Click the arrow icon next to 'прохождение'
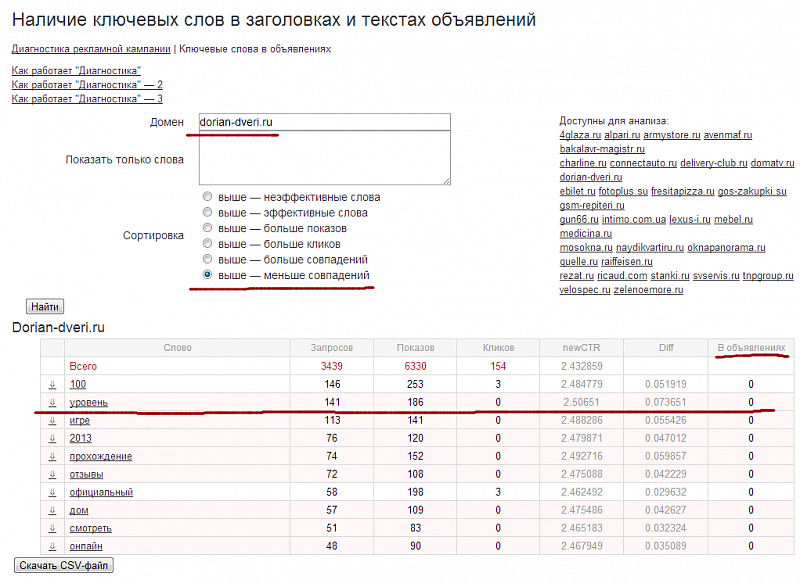800x580 pixels. [x=52, y=456]
